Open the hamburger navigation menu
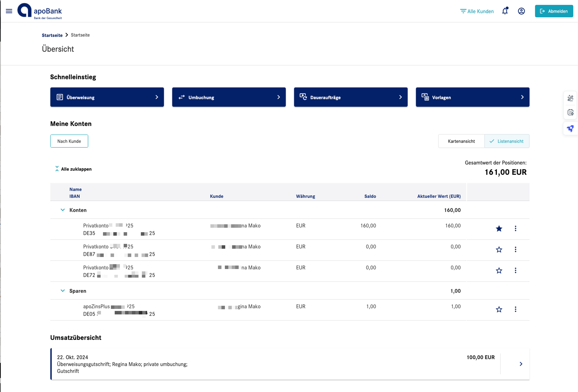The width and height of the screenshot is (578, 392). pos(9,11)
